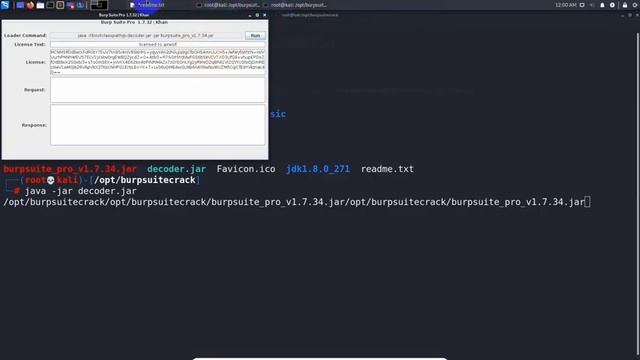
Task: Click Favicon.ico in the terminal listing
Action: (246, 169)
